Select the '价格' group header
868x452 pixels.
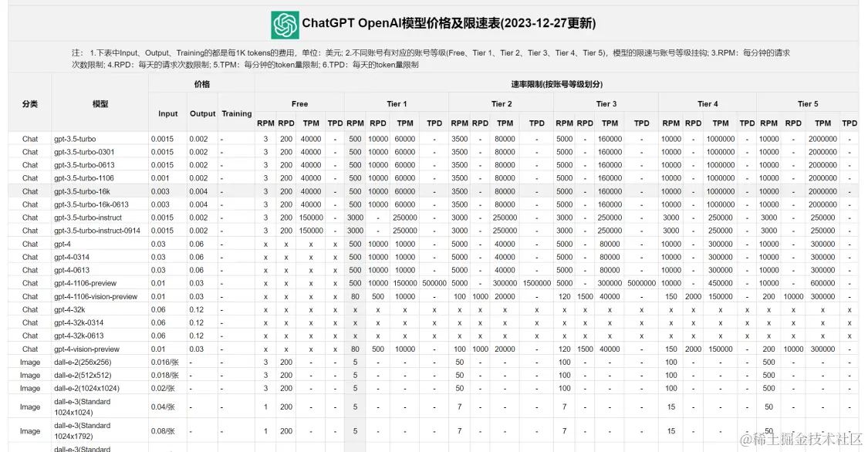tap(202, 84)
